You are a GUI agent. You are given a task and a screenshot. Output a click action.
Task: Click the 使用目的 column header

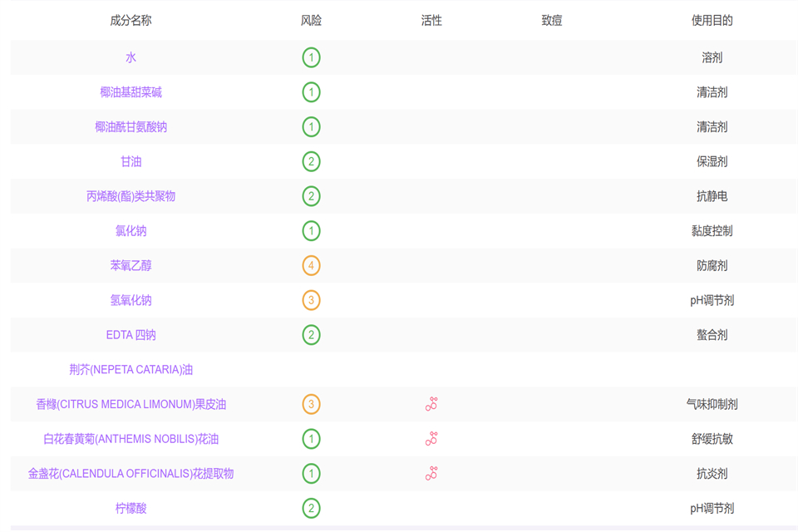[712, 21]
